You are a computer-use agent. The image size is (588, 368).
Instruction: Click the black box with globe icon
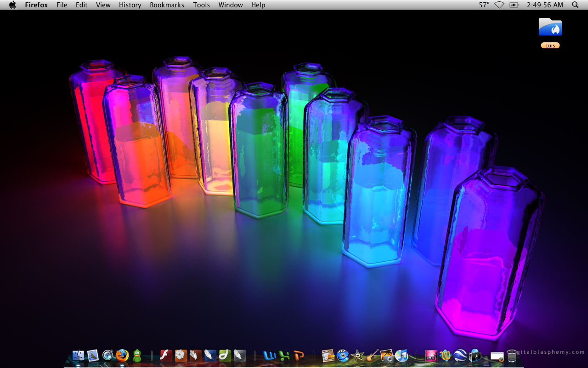click(x=475, y=356)
